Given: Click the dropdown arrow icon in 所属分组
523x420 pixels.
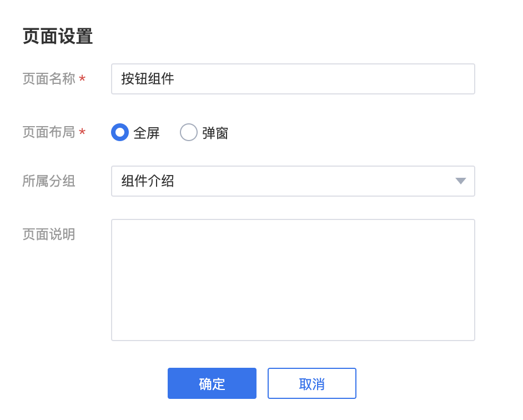Looking at the screenshot, I should click(460, 181).
